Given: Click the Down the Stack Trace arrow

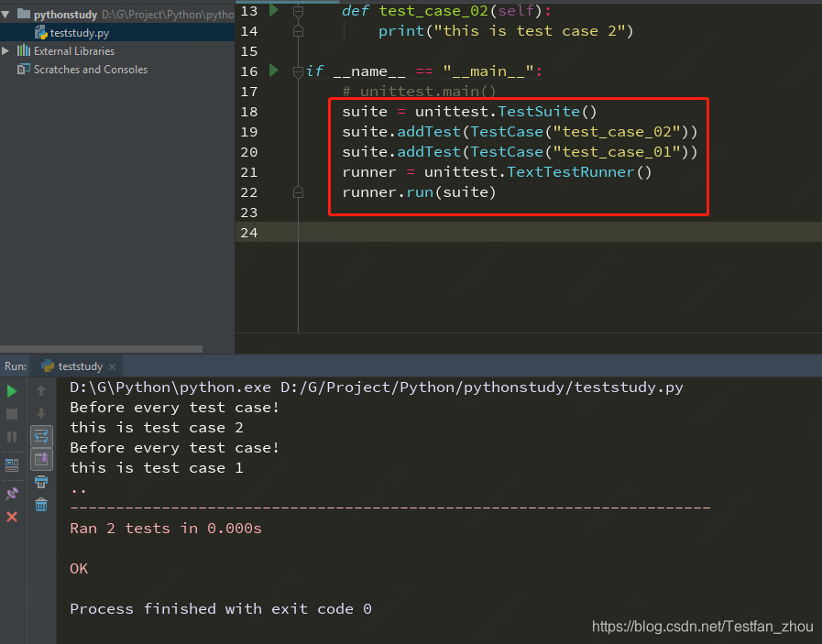Looking at the screenshot, I should pos(41,413).
